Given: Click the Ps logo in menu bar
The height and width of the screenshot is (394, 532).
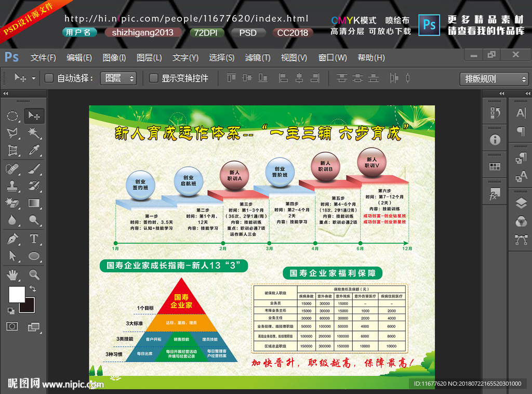Looking at the screenshot, I should [x=12, y=57].
